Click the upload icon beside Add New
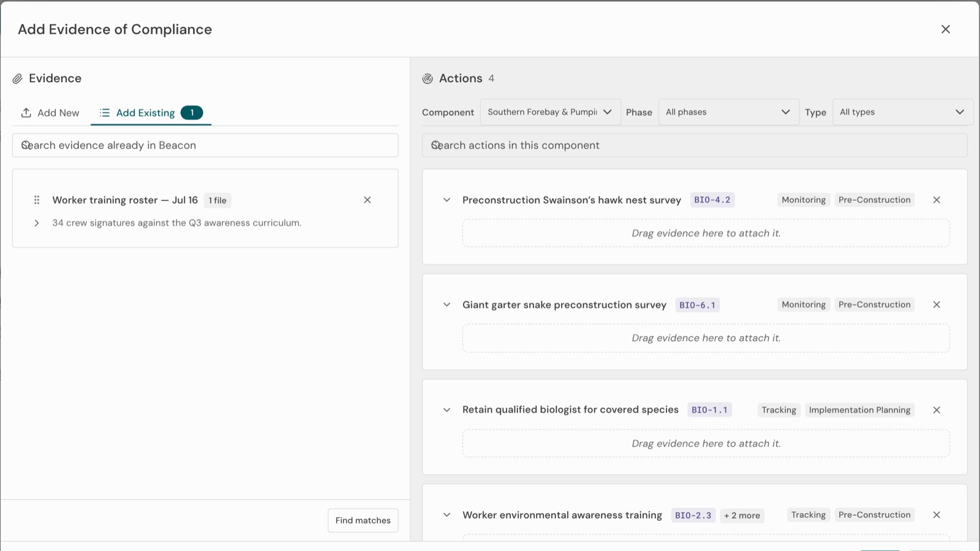This screenshot has height=551, width=980. tap(26, 113)
